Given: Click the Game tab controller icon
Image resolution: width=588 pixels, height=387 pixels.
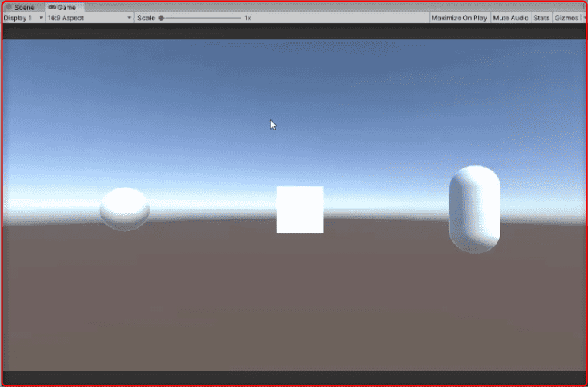Looking at the screenshot, I should pyautogui.click(x=52, y=8).
